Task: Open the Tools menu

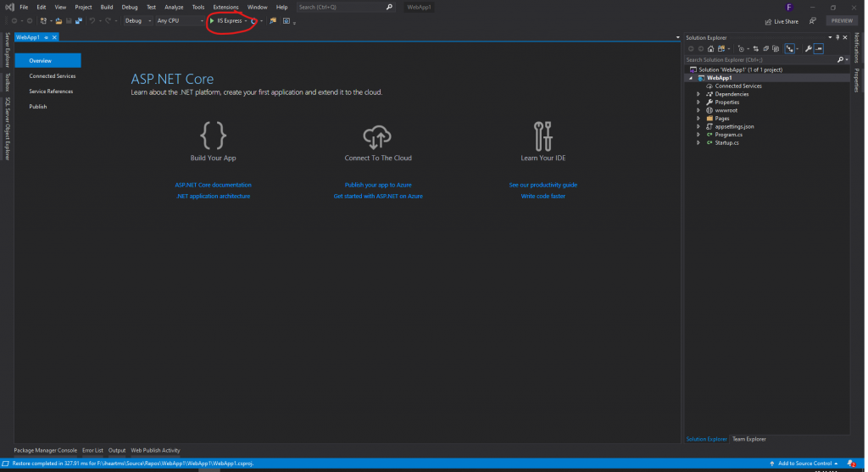Action: click(198, 7)
